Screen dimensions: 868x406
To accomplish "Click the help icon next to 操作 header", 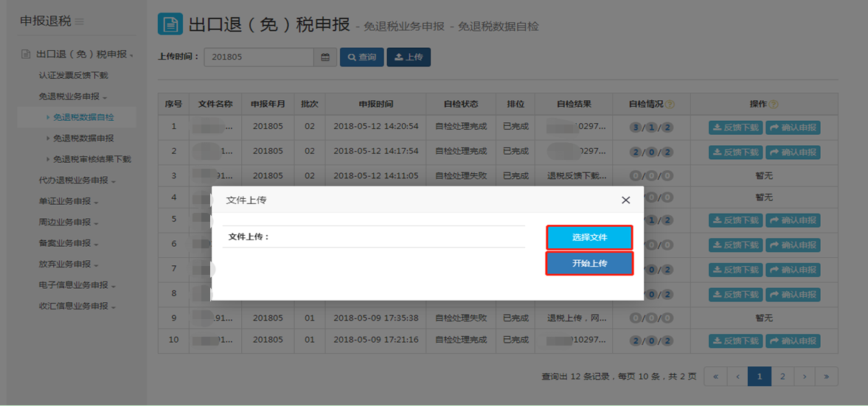I will [x=774, y=105].
